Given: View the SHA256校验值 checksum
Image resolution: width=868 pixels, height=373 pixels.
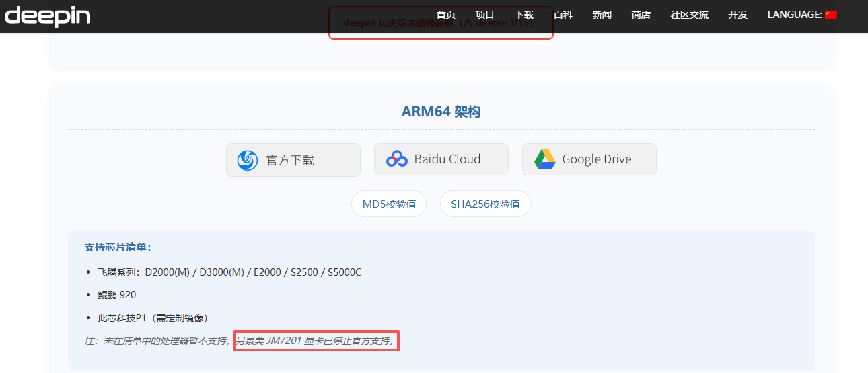Looking at the screenshot, I should click(485, 204).
